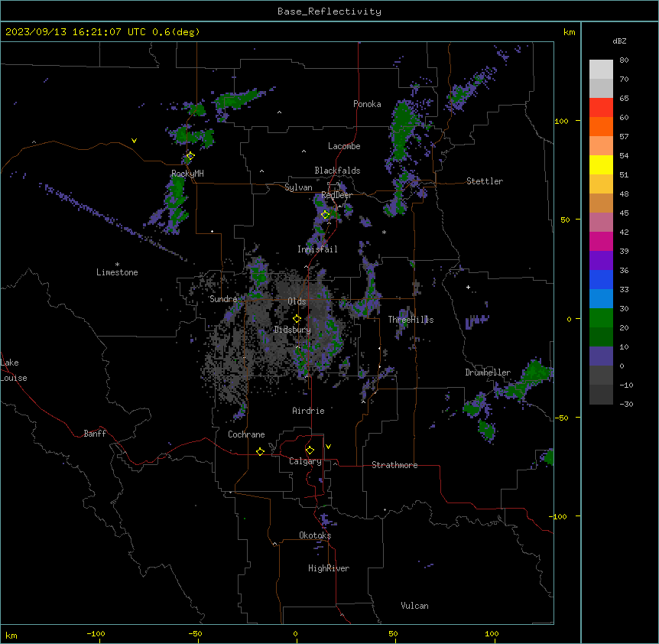Viewport: 659px width, 644px height.
Task: Click the Okotoks label
Action: coord(315,535)
